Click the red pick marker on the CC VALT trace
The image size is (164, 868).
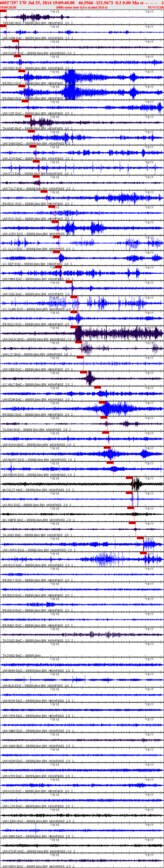[x=83, y=372]
